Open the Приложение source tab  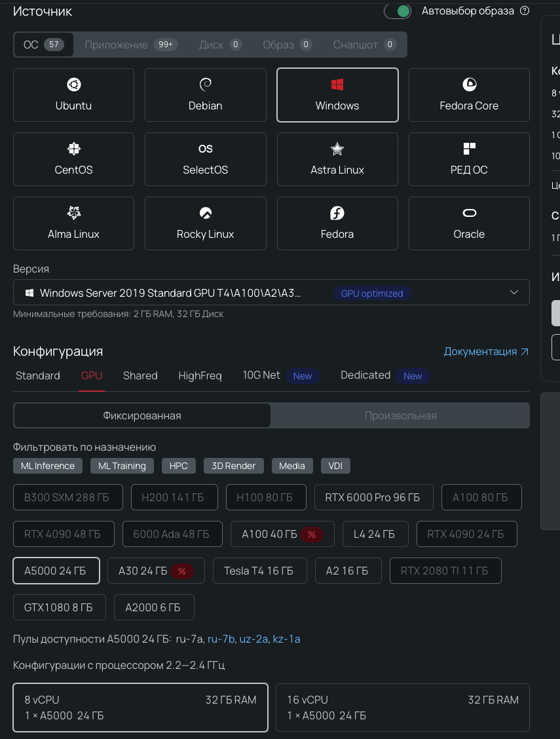[x=130, y=45]
